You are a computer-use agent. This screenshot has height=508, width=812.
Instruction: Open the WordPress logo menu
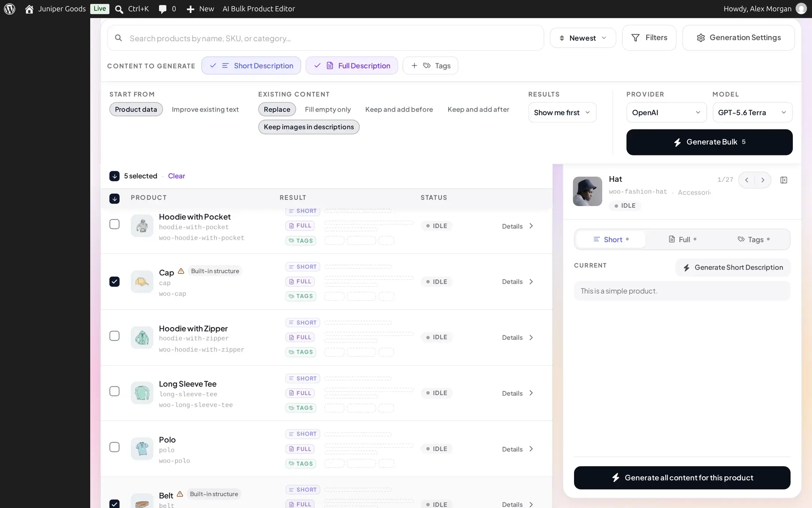[9, 9]
